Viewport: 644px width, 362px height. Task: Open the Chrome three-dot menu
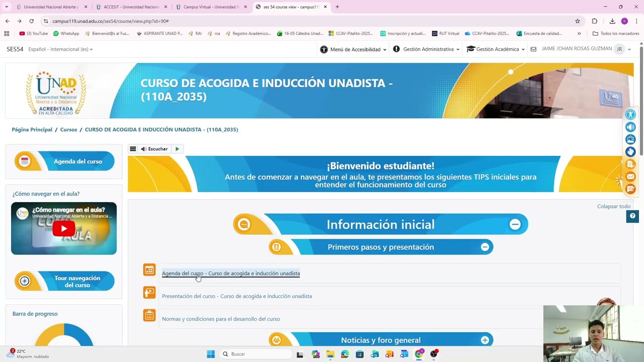[636, 21]
